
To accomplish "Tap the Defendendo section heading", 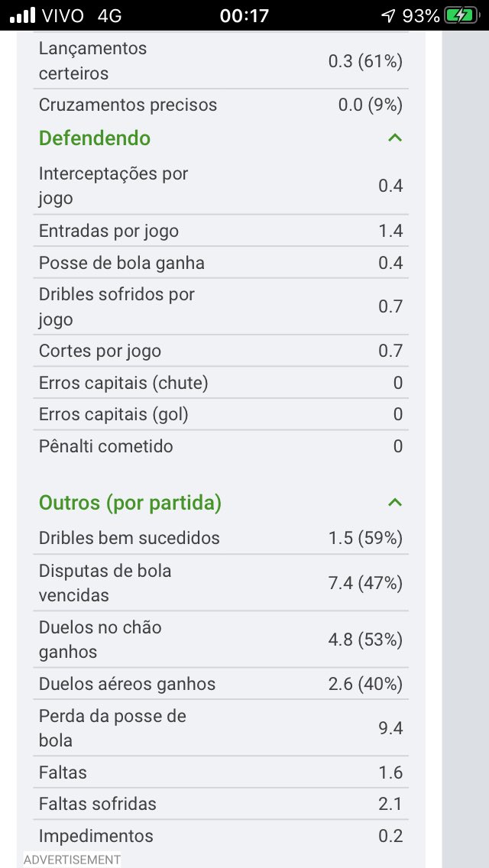I will (95, 138).
